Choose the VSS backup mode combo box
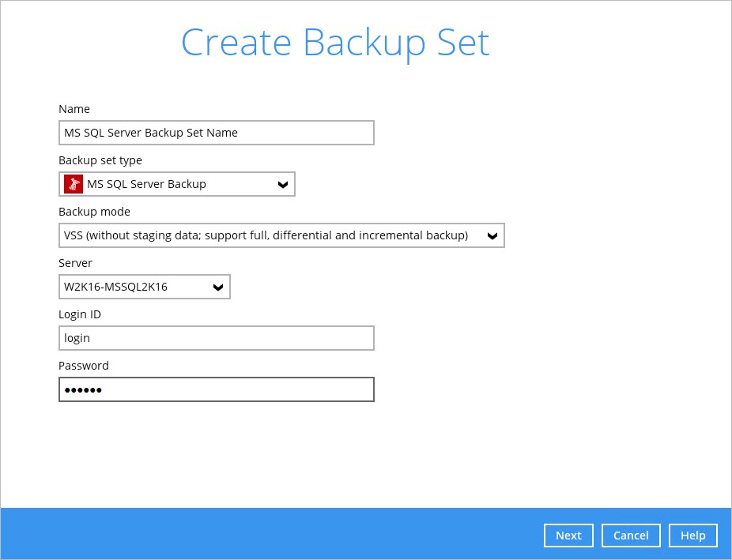This screenshot has height=560, width=732. (281, 235)
